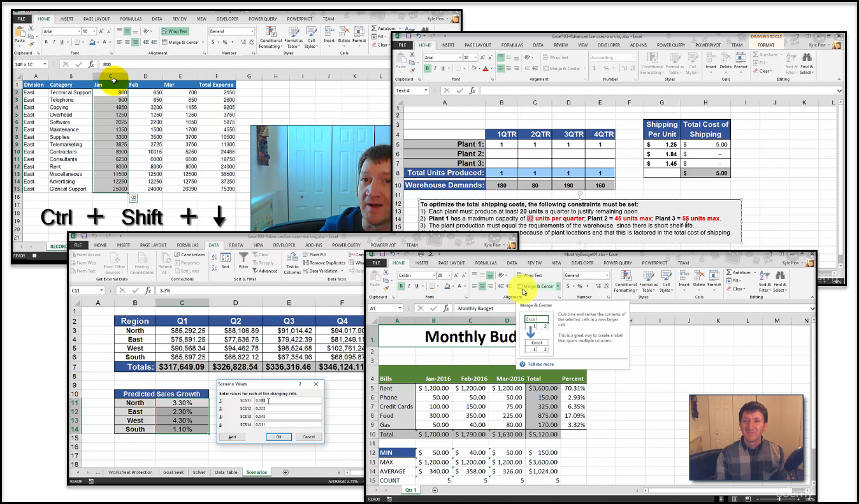Toggle Underline in the MonthlyBudget window
This screenshot has width=859, height=504.
pos(416,286)
